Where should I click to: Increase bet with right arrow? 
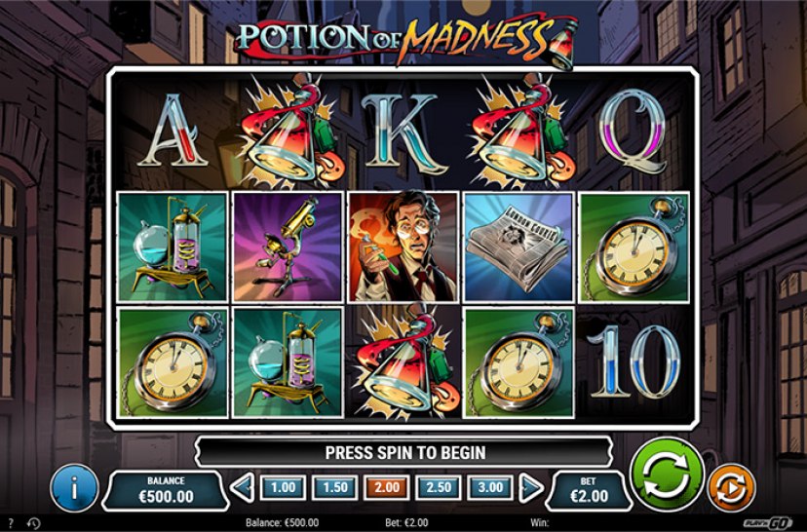531,488
